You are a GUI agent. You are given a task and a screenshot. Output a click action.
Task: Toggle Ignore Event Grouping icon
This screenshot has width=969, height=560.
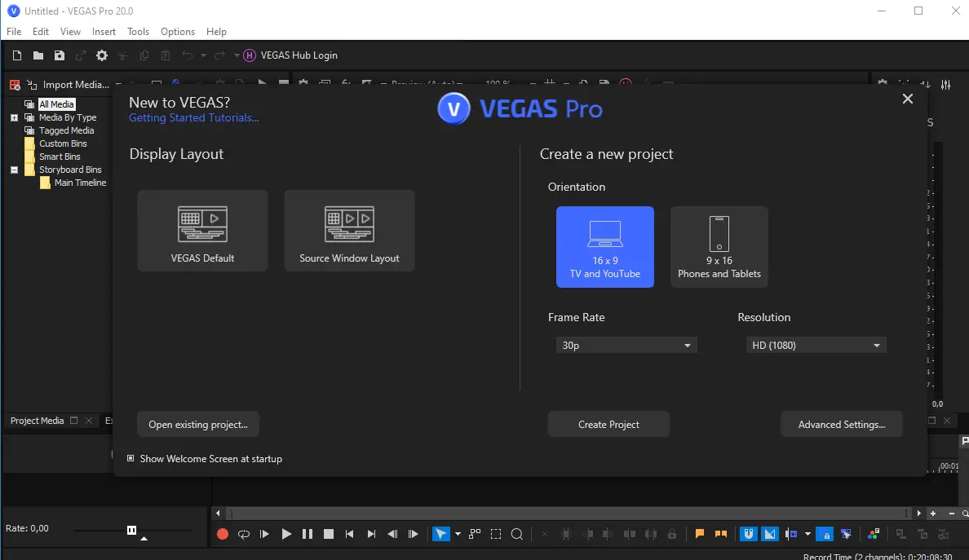pyautogui.click(x=846, y=534)
